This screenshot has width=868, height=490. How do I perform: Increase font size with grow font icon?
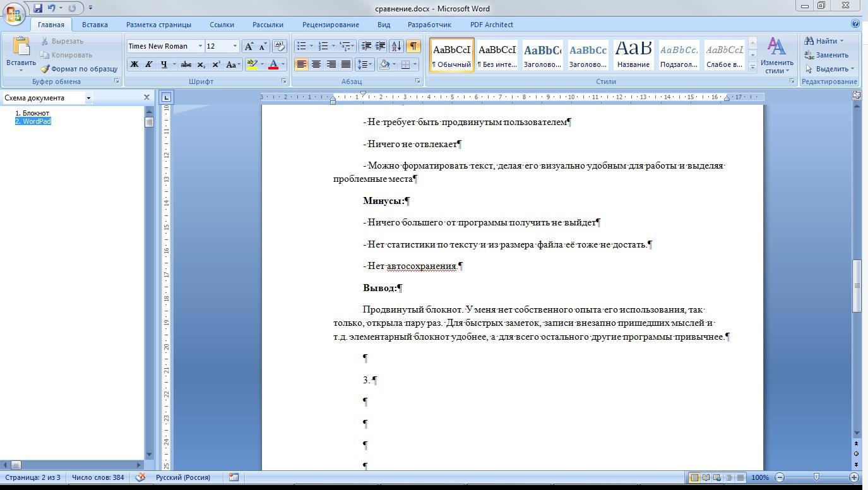249,46
